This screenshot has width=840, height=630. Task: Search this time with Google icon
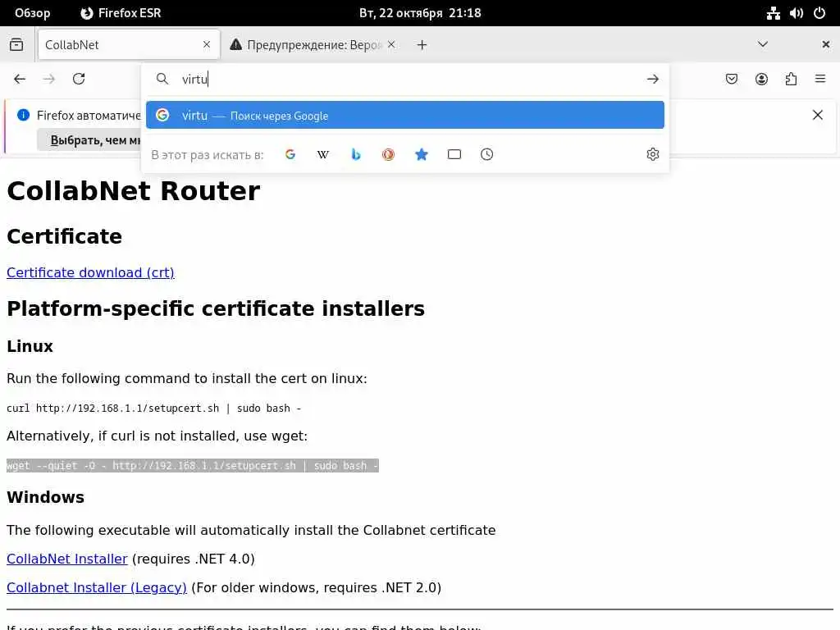click(x=290, y=154)
